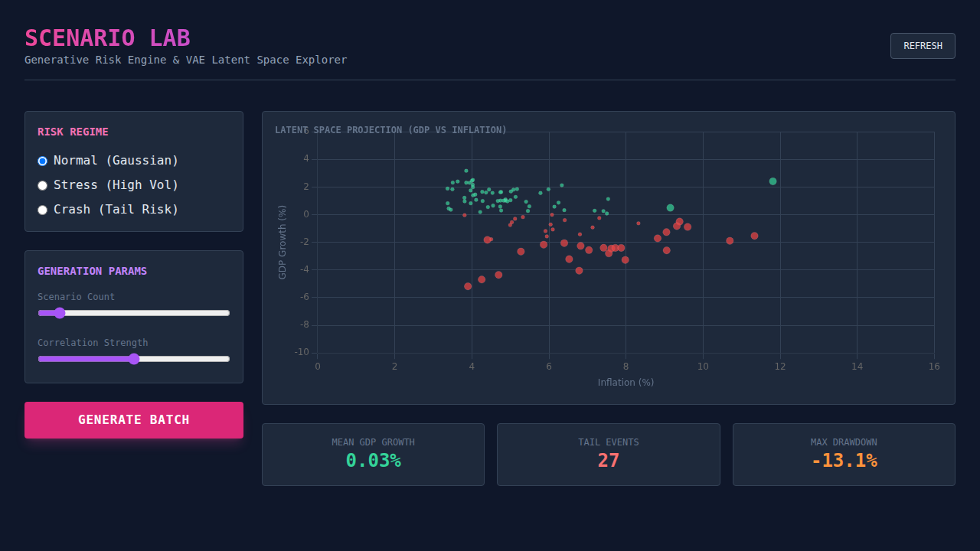Pick the lowest red point on the chart
This screenshot has height=551, width=980.
pos(468,286)
